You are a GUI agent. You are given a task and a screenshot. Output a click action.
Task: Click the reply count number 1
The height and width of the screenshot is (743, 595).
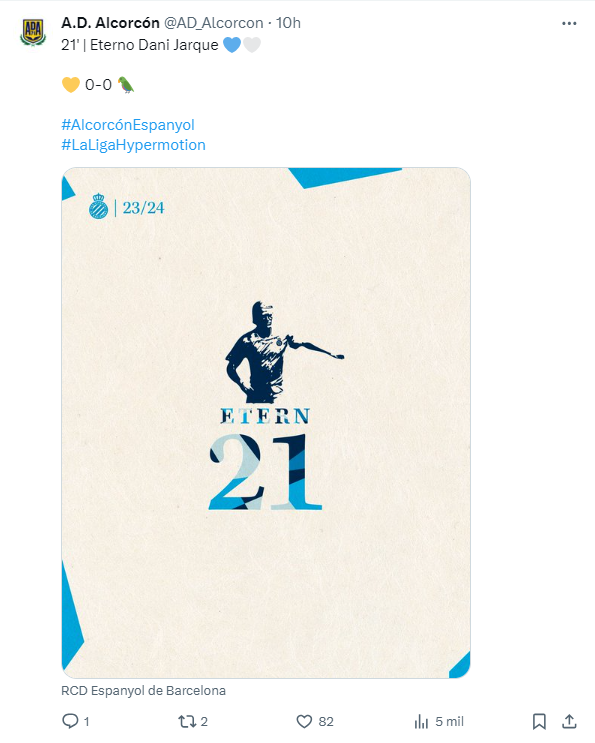pyautogui.click(x=86, y=722)
